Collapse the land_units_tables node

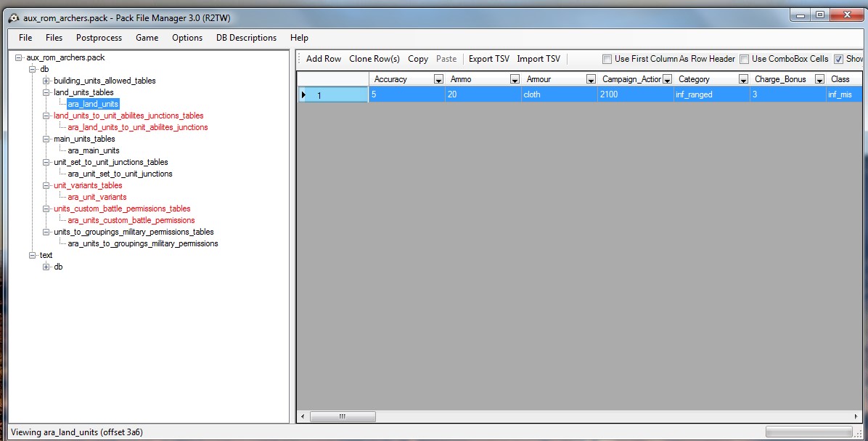pos(46,92)
